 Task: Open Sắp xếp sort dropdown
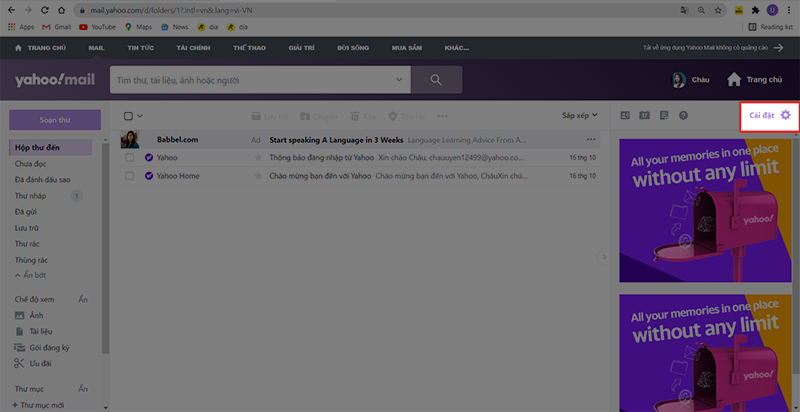click(580, 116)
